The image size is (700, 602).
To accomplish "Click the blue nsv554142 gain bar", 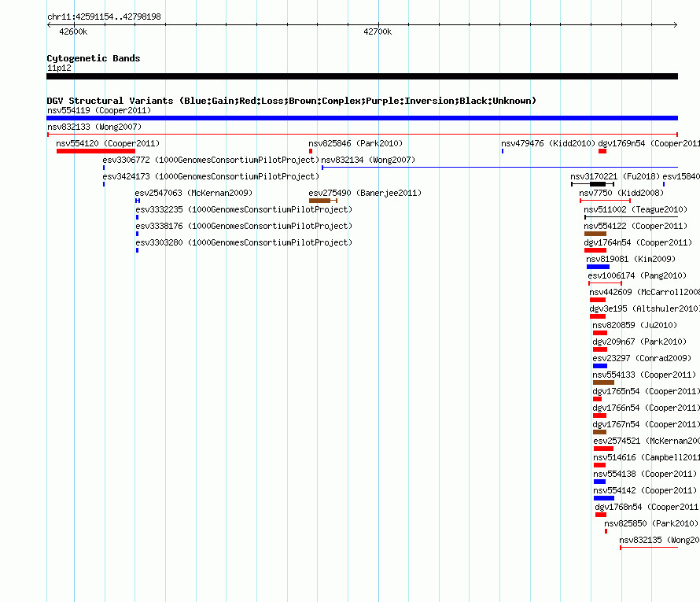I will tap(604, 498).
